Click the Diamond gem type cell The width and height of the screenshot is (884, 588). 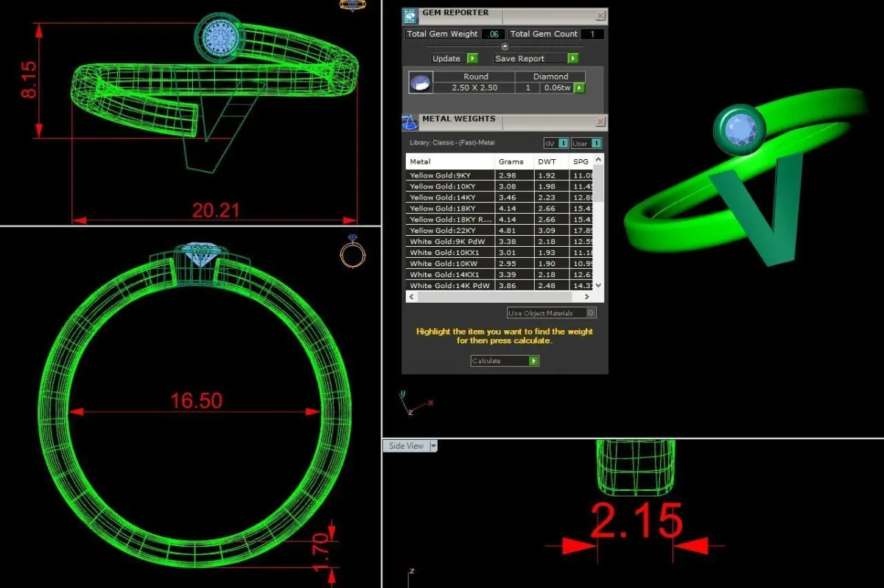click(x=551, y=77)
